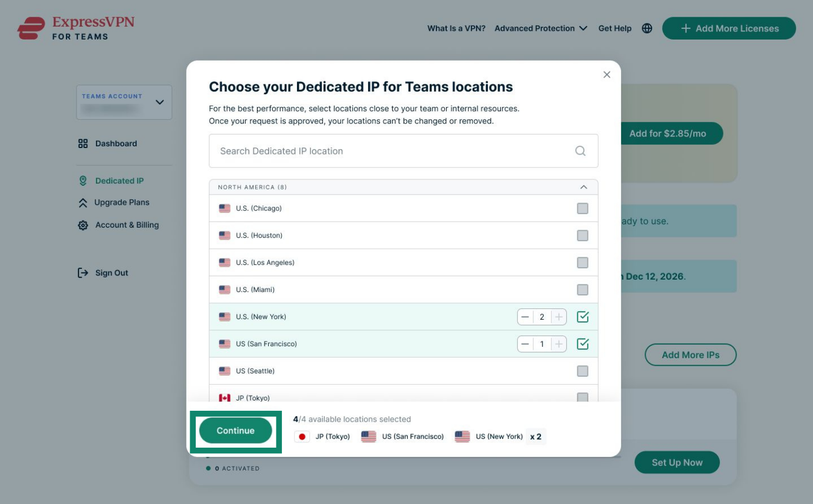This screenshot has height=504, width=813.
Task: Click the Set Up Now button
Action: coord(677,462)
